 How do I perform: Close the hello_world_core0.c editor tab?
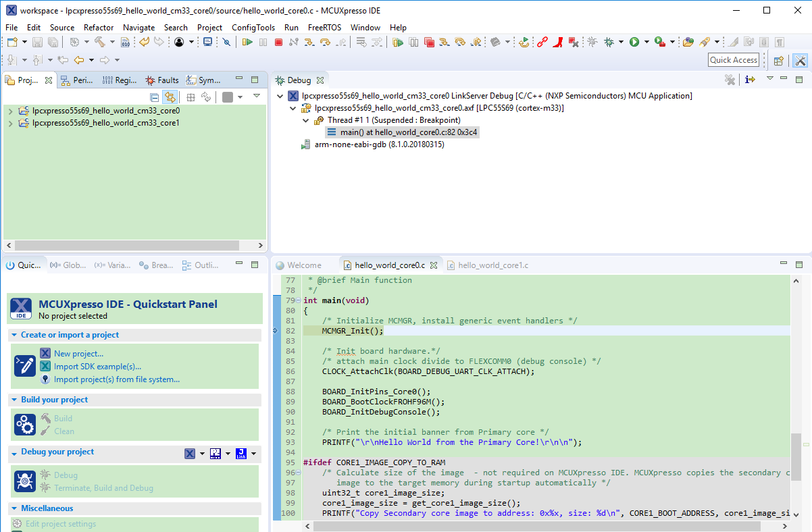(x=434, y=265)
